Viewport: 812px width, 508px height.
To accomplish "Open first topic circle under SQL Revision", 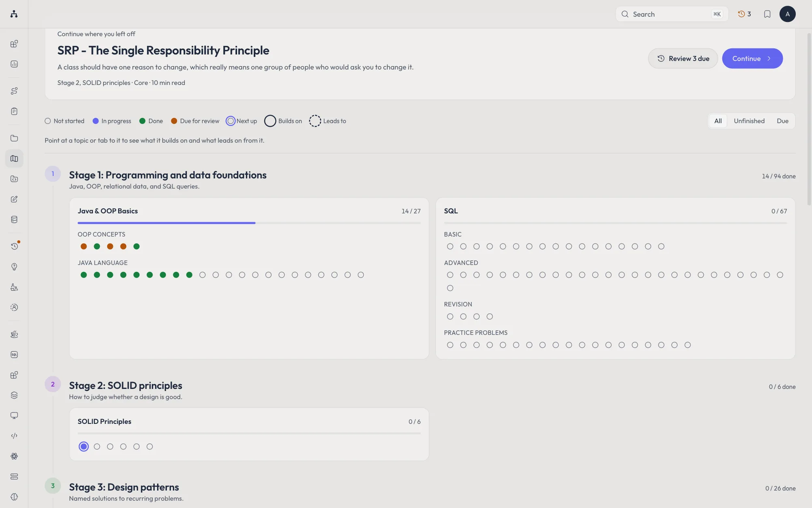I will pyautogui.click(x=450, y=317).
